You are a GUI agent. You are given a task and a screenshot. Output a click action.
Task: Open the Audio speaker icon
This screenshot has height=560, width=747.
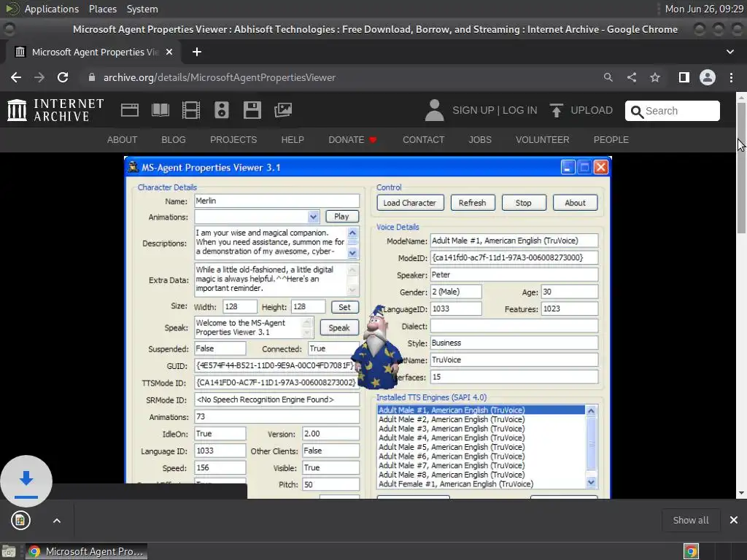(222, 110)
